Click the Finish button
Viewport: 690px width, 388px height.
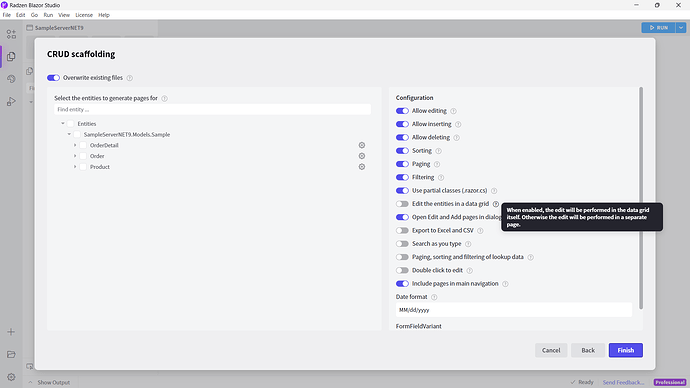pyautogui.click(x=626, y=350)
